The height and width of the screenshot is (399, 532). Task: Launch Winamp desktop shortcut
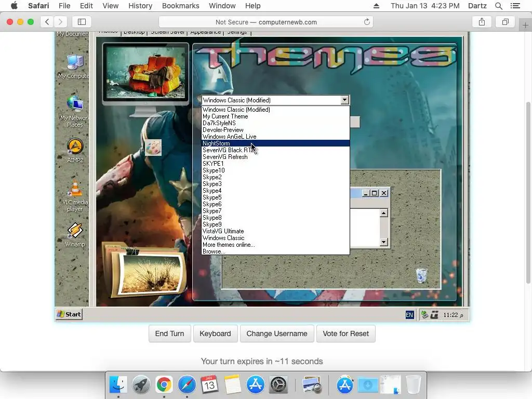[x=75, y=235]
